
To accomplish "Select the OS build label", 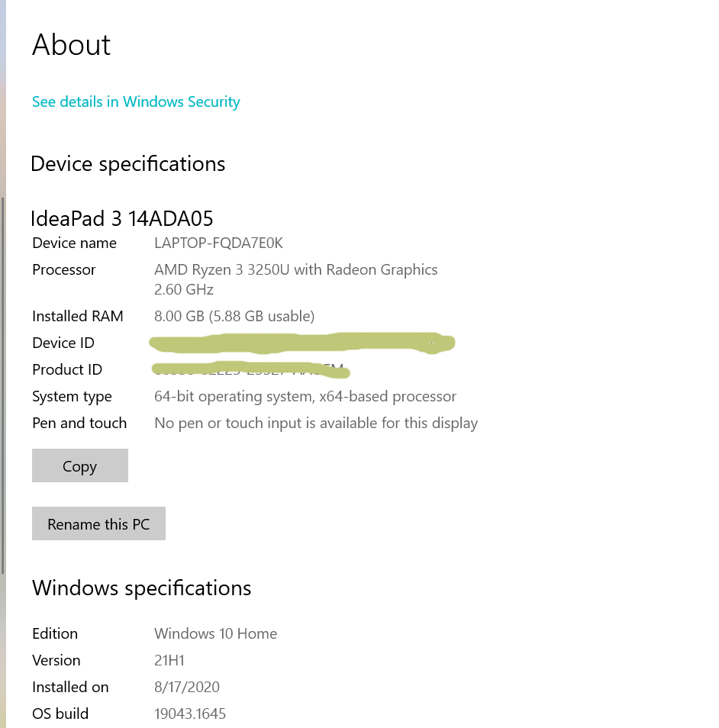I will [60, 714].
